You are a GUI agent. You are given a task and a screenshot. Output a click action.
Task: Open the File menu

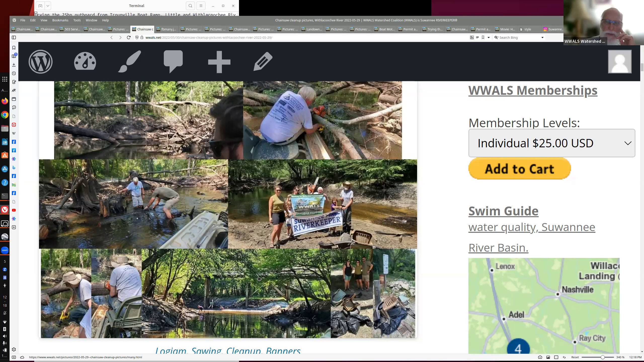(x=23, y=20)
